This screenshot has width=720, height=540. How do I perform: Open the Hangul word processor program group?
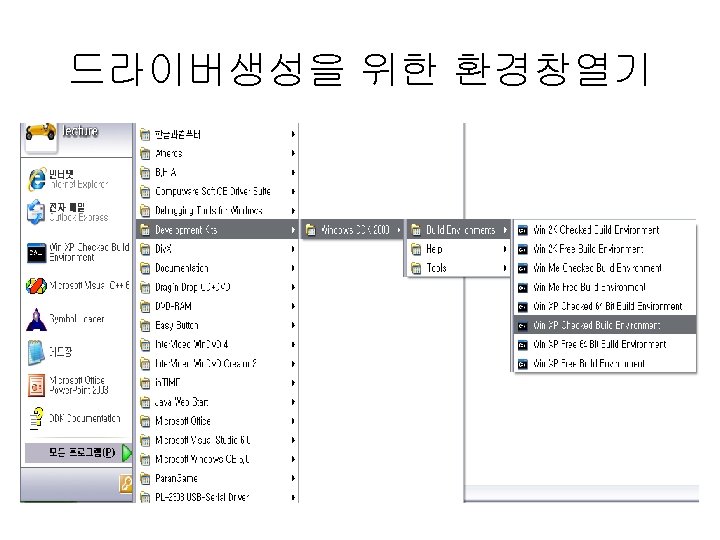coord(218,135)
